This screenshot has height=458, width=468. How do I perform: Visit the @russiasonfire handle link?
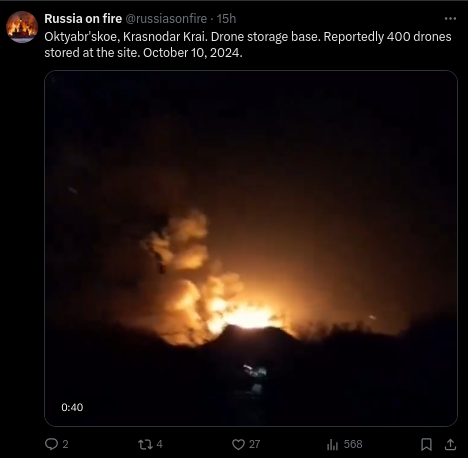click(166, 19)
